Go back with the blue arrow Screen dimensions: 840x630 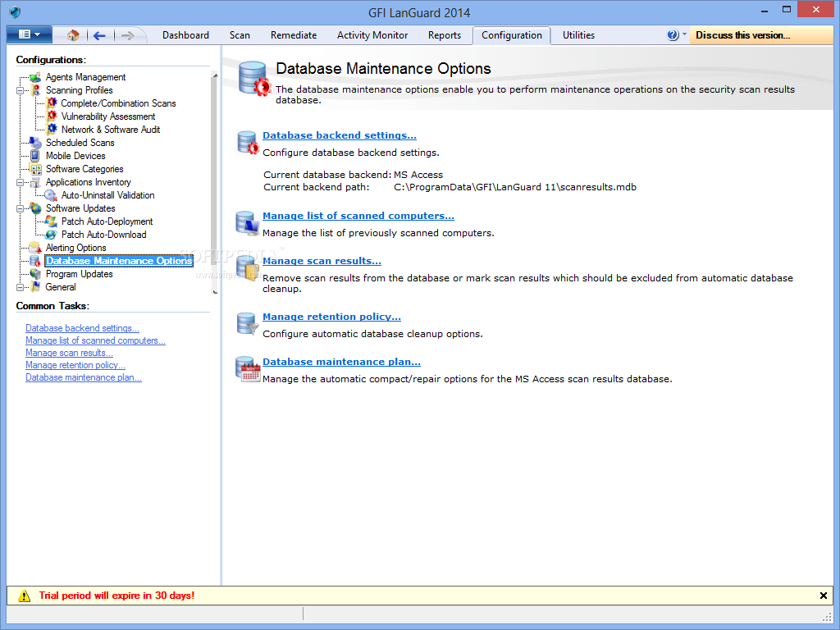(99, 35)
